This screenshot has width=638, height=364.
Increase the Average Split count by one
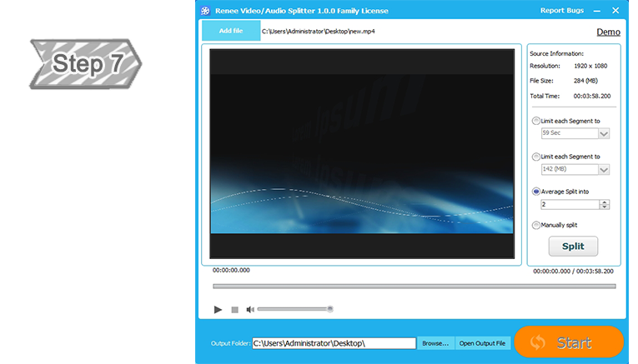[x=604, y=202]
